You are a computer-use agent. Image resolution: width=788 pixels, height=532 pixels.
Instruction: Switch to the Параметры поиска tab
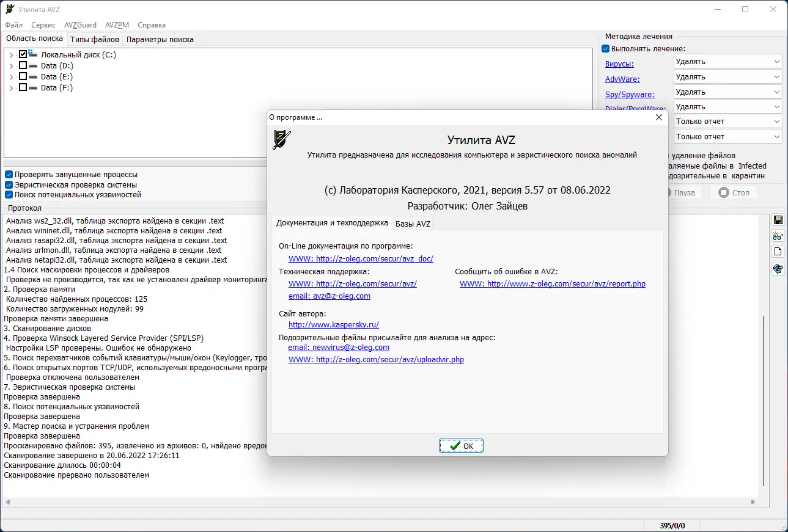click(x=160, y=40)
